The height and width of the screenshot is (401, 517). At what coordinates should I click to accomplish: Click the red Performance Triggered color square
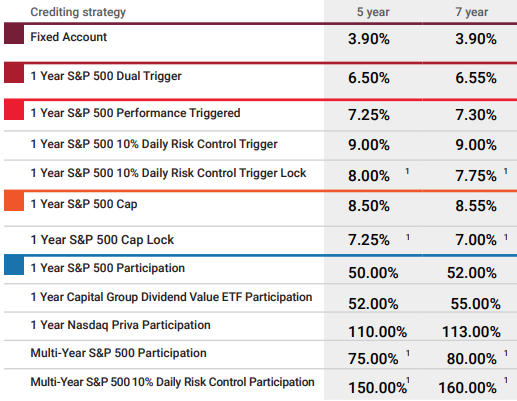coord(14,110)
